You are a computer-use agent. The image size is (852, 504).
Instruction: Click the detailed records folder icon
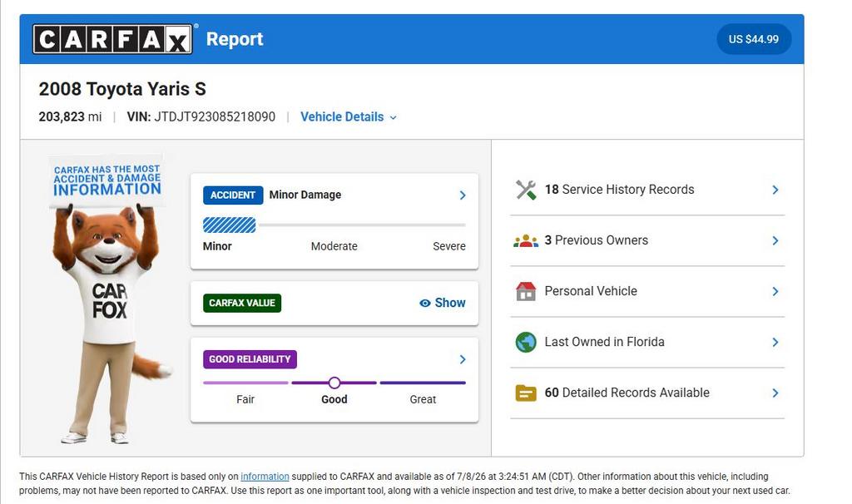pos(526,393)
